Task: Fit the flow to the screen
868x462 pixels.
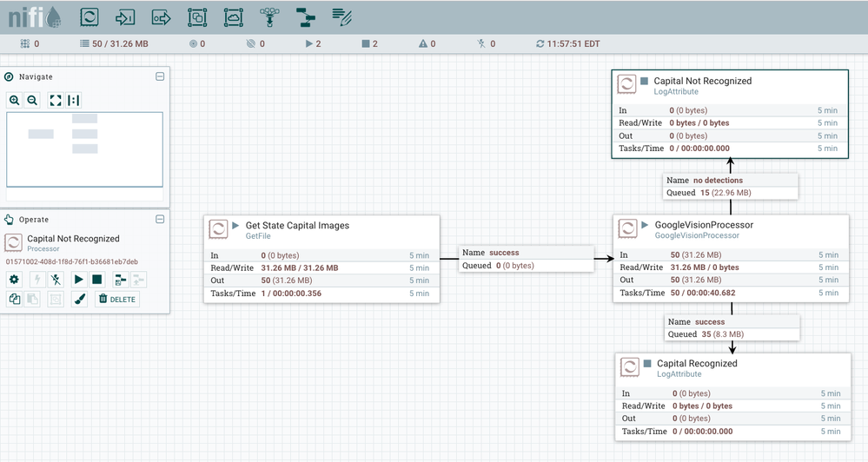Action: coord(56,101)
